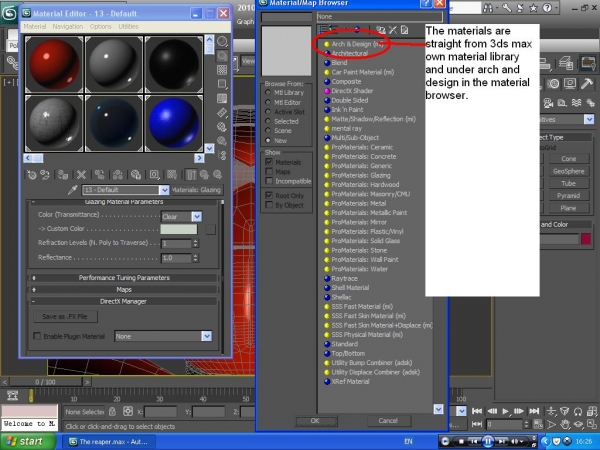Click the Previous Frame button
600x450 pixels.
(x=492, y=411)
